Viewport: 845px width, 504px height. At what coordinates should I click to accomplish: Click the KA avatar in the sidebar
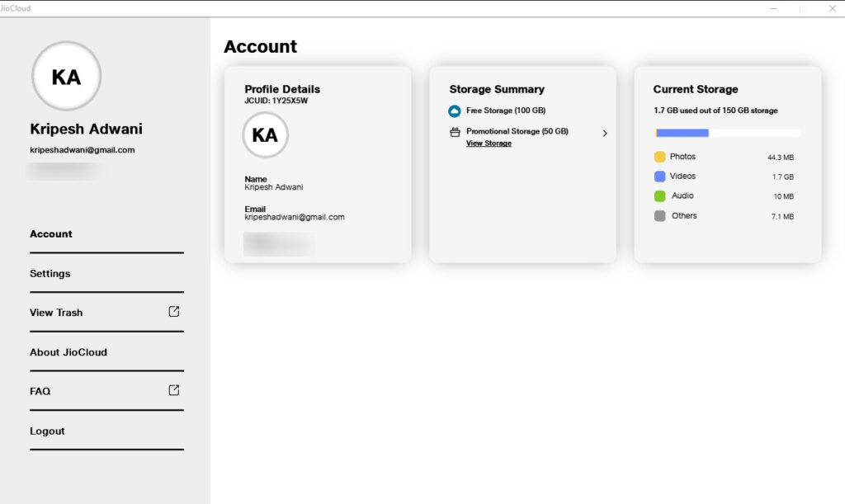[66, 76]
